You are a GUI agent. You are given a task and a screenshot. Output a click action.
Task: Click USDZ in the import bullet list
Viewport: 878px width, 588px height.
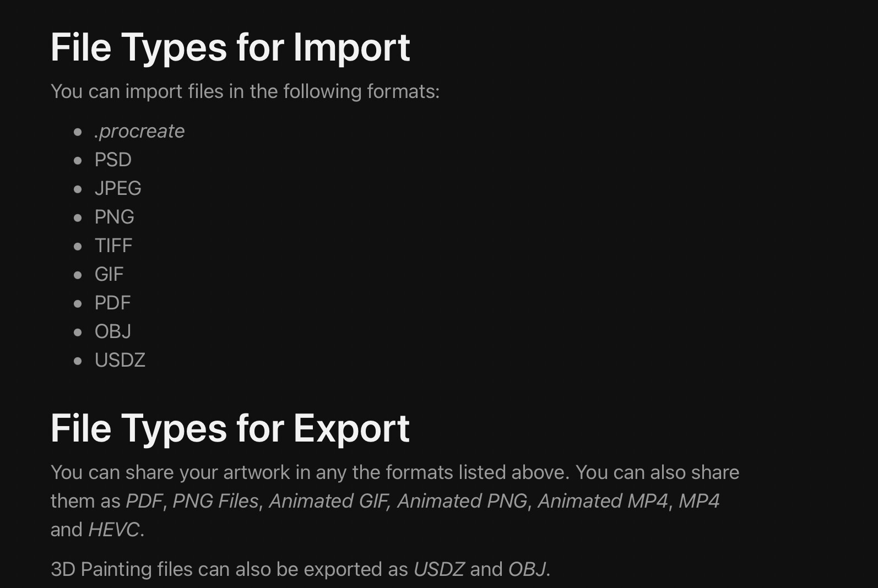(120, 360)
